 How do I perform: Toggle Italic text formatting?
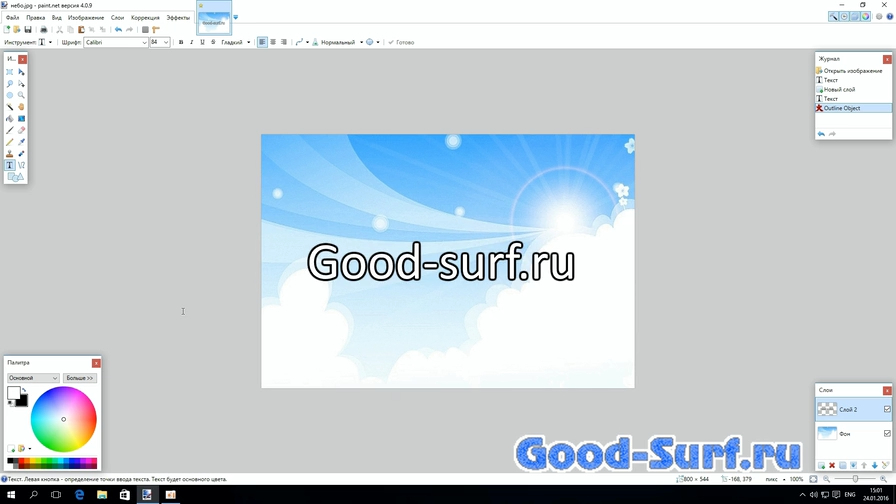[x=191, y=42]
